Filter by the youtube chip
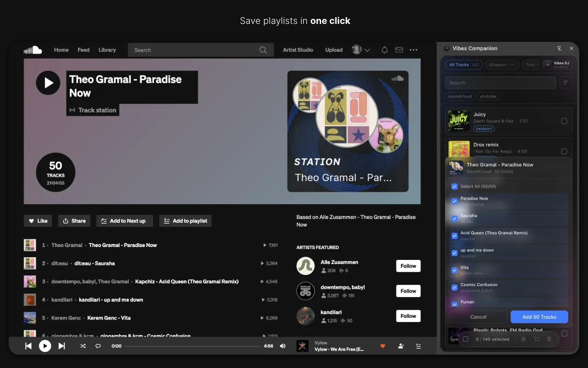The image size is (588, 368). click(488, 97)
